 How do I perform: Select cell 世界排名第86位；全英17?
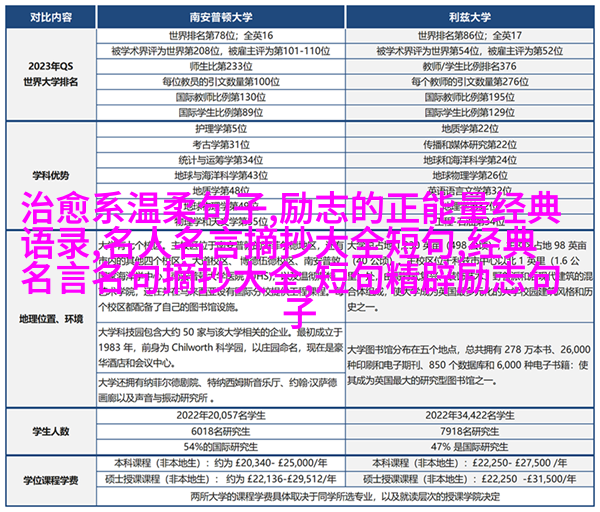tap(470, 36)
